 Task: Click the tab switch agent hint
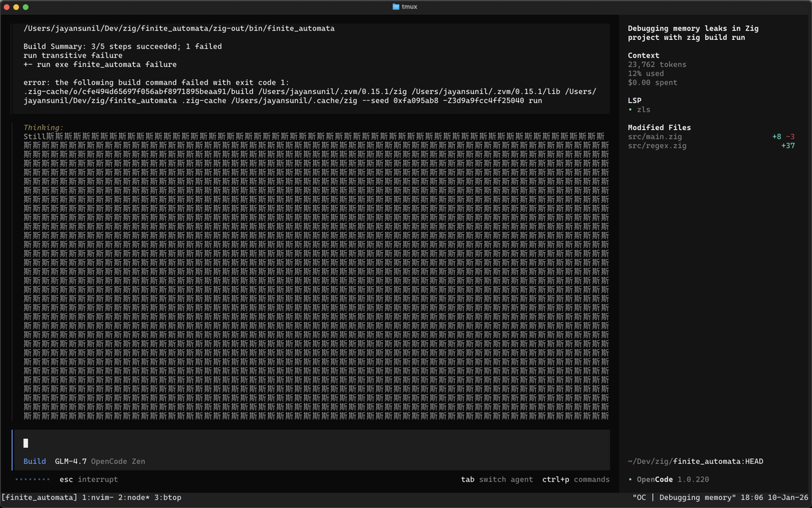pyautogui.click(x=497, y=479)
